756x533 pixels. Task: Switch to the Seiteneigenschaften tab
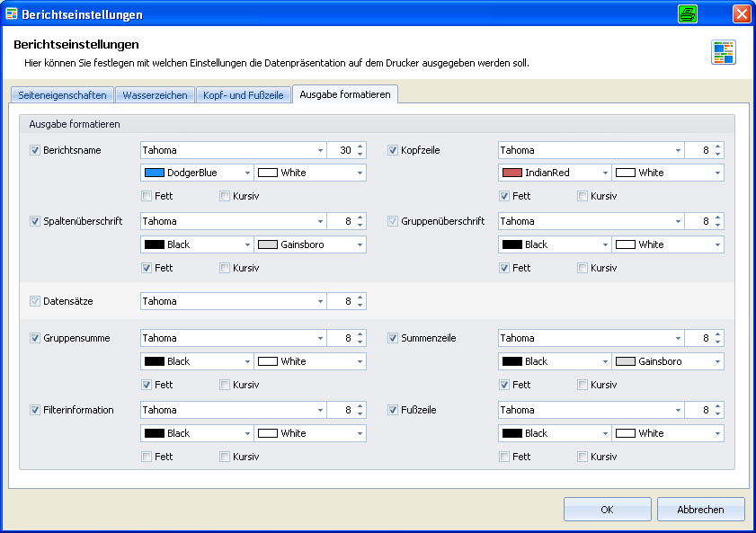(x=62, y=95)
